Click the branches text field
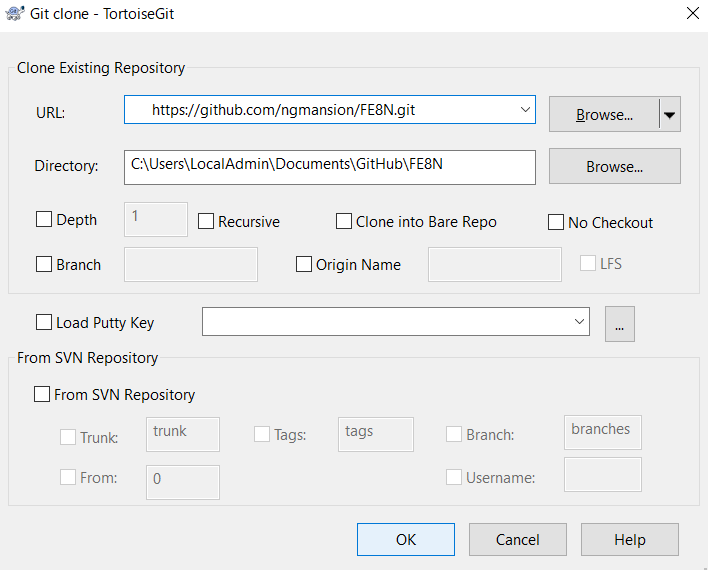Viewport: 708px width, 570px height. [603, 432]
